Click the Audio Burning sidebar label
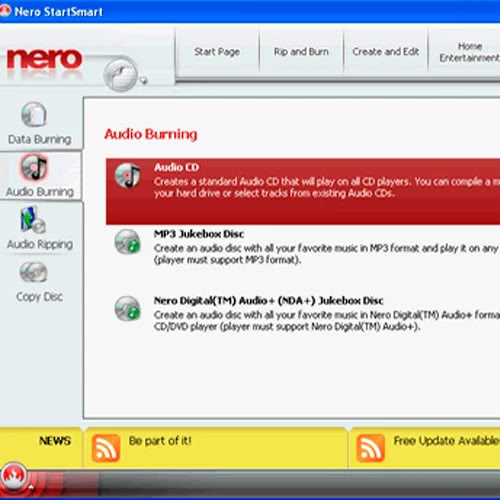 pos(40,192)
